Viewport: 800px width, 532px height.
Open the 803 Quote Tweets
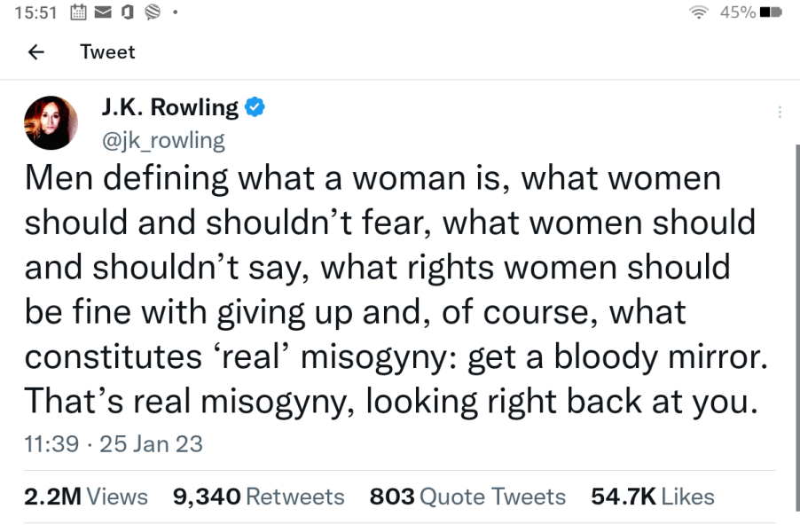pos(467,497)
